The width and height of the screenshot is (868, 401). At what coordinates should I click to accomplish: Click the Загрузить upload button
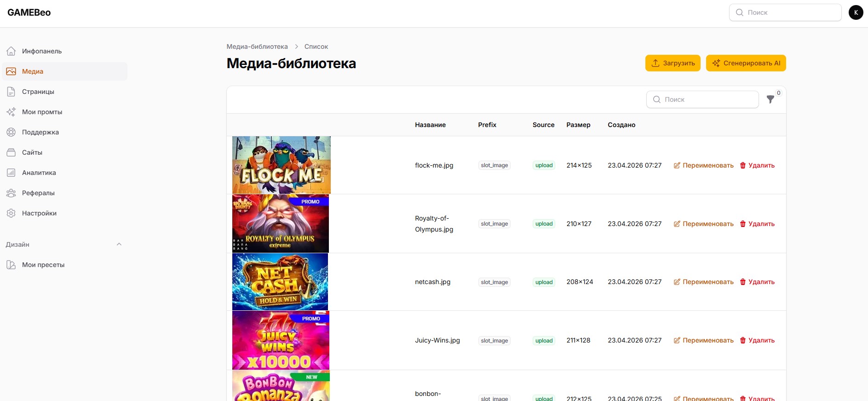pos(673,63)
